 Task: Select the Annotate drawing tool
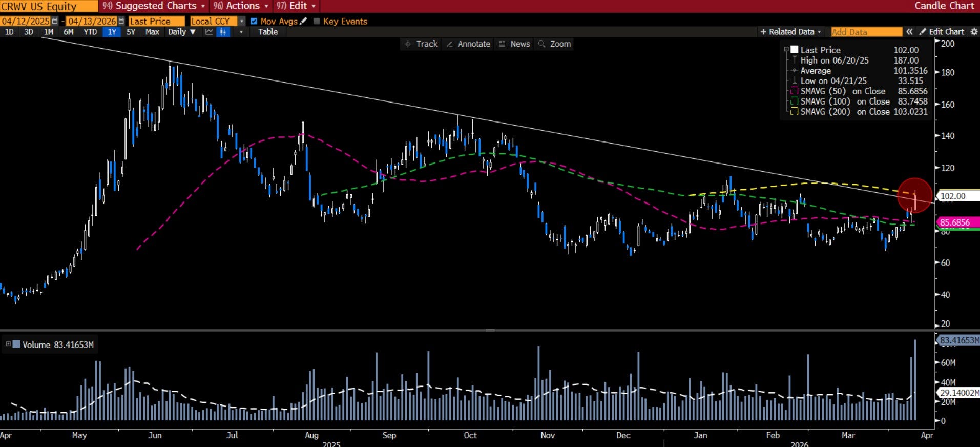468,44
